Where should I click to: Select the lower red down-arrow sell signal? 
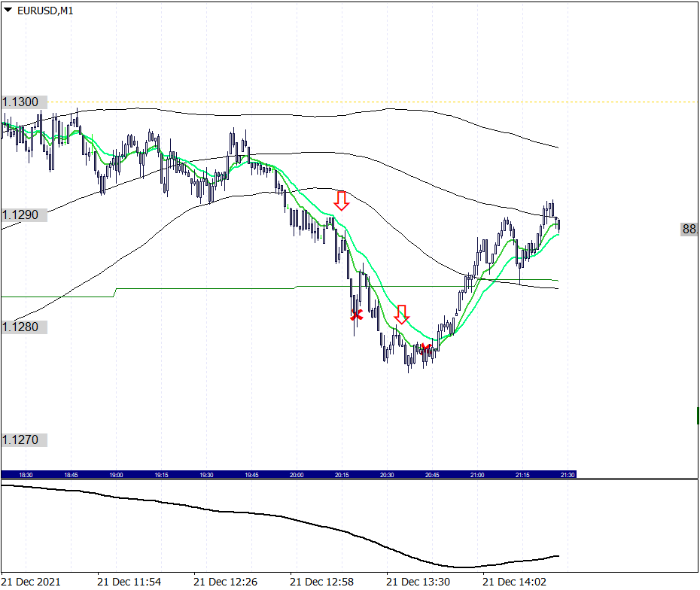(x=401, y=315)
